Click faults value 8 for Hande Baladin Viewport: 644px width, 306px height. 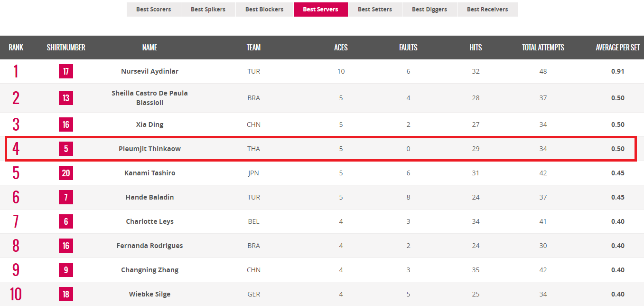(x=408, y=197)
